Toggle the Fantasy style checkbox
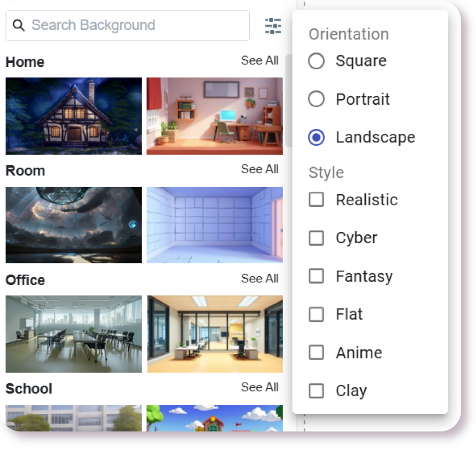Image resolution: width=476 pixels, height=450 pixels. 317,276
